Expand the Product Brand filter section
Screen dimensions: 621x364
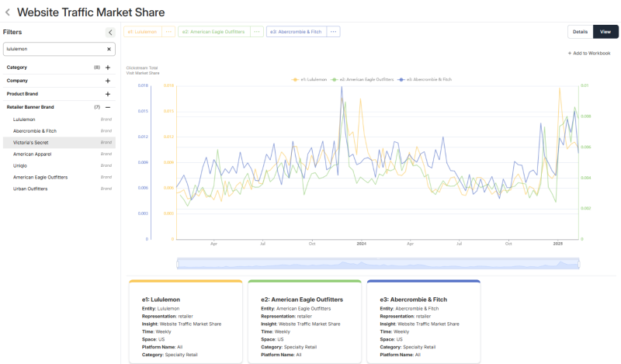[x=108, y=94]
